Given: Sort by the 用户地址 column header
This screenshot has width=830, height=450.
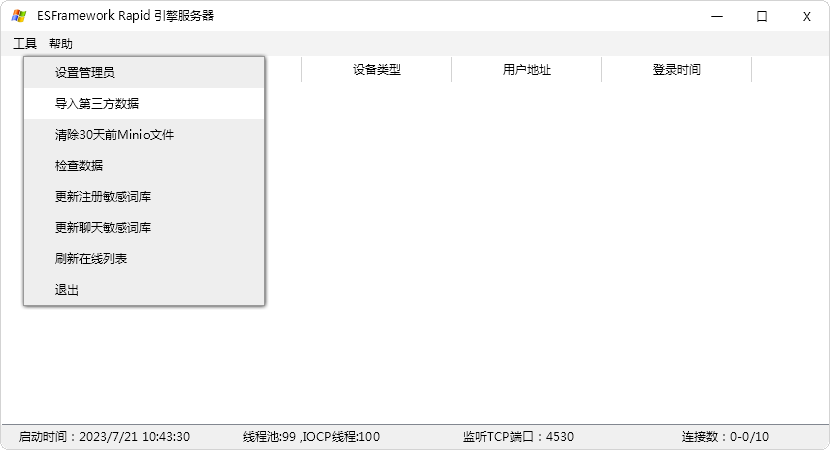Looking at the screenshot, I should (x=526, y=70).
